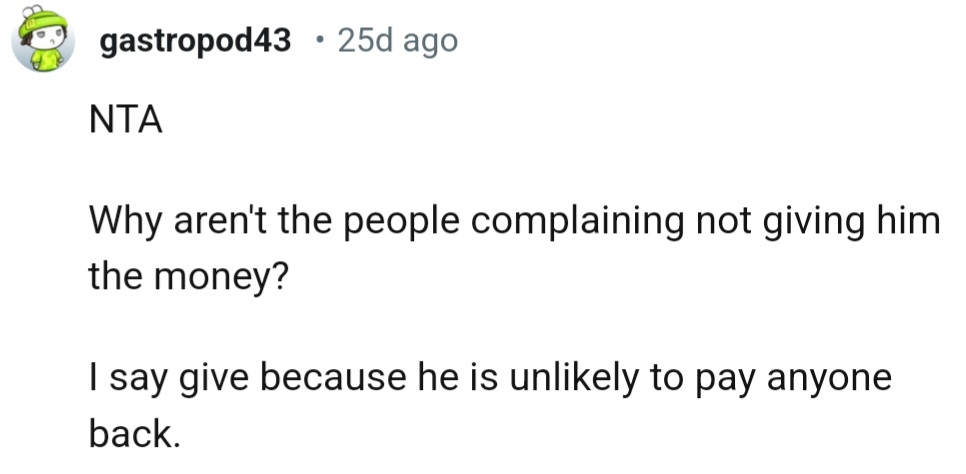This screenshot has width=966, height=474.
Task: Click the dot separator before the timestamp
Action: 319,41
